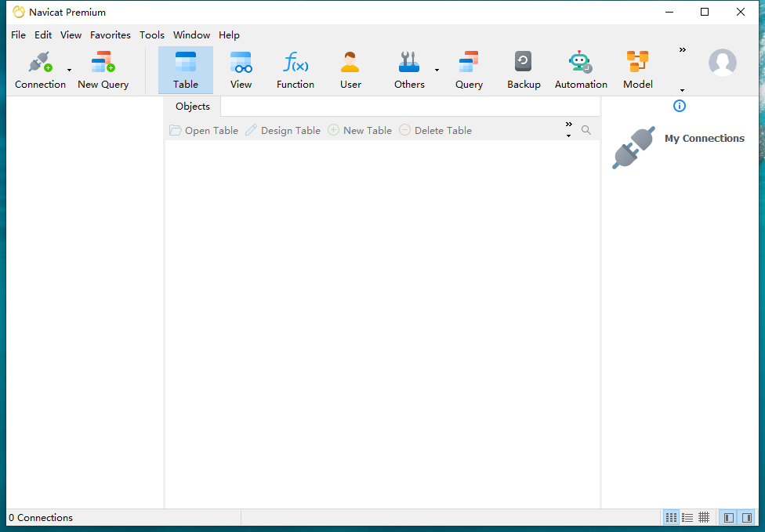
Task: Click the Open Table button
Action: point(204,130)
